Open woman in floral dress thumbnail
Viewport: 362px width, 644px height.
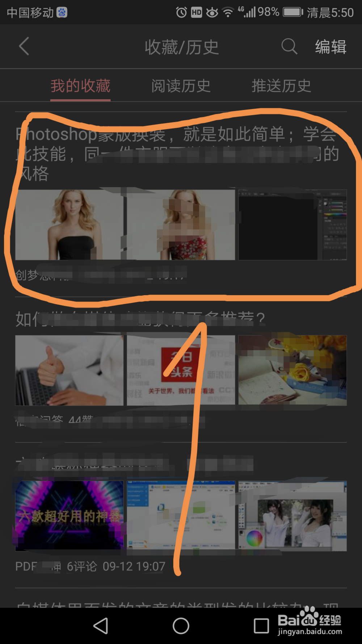click(181, 225)
